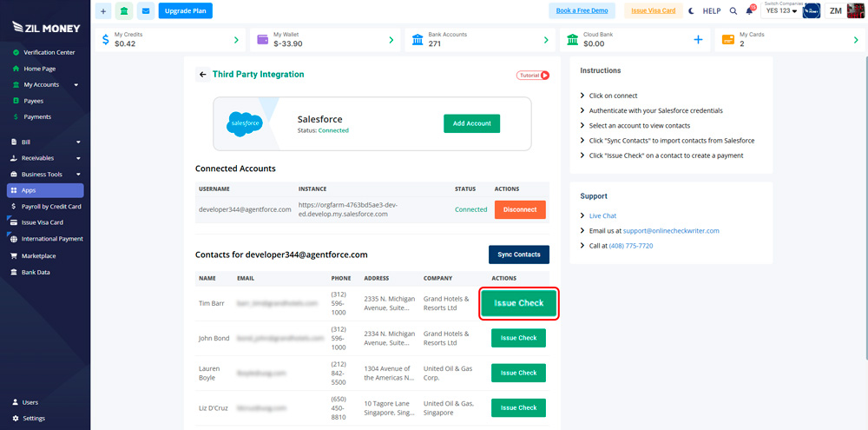This screenshot has width=868, height=430.
Task: Click the Issue Visa Card top button
Action: (x=654, y=10)
